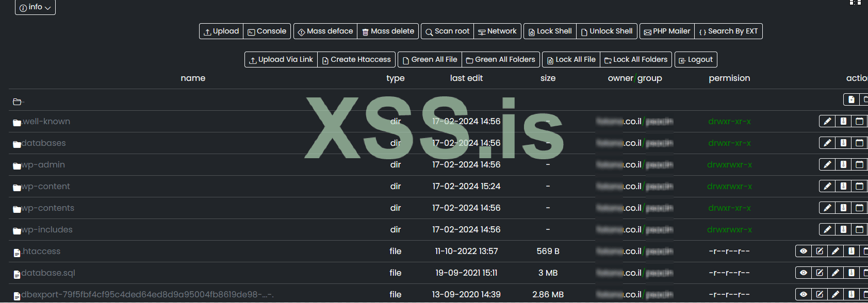Click the calendar date icon for wp-content
The image size is (868, 303).
tap(859, 187)
